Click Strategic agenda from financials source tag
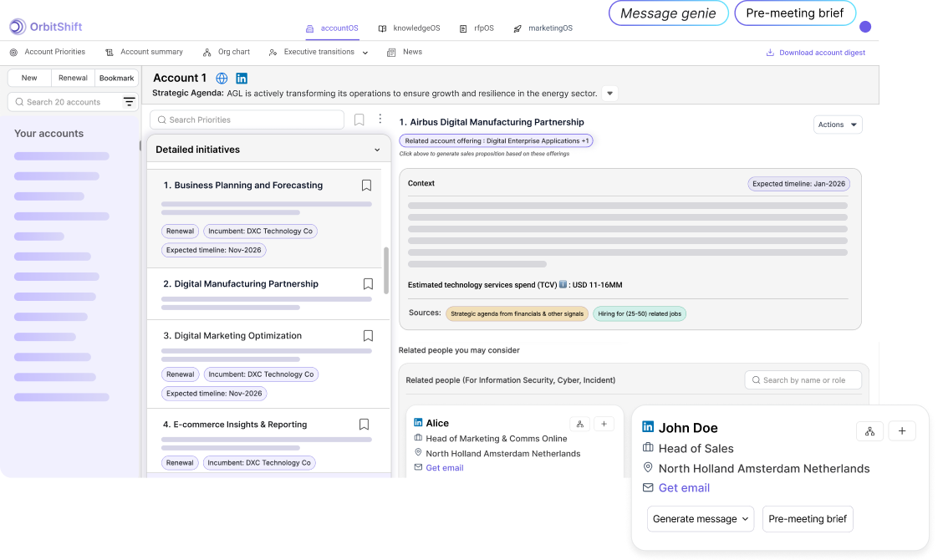The image size is (938, 560). (517, 313)
